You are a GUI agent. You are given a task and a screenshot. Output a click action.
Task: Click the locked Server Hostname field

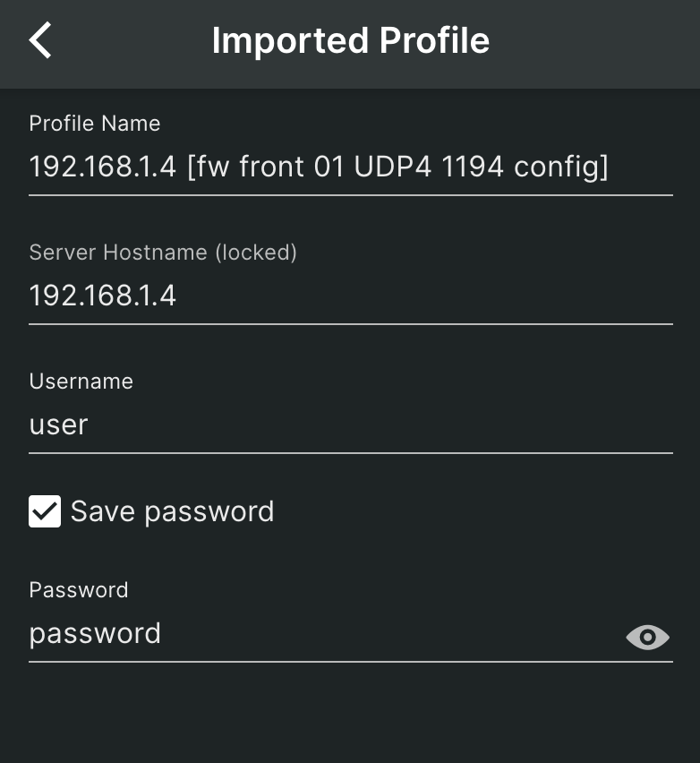click(x=349, y=296)
